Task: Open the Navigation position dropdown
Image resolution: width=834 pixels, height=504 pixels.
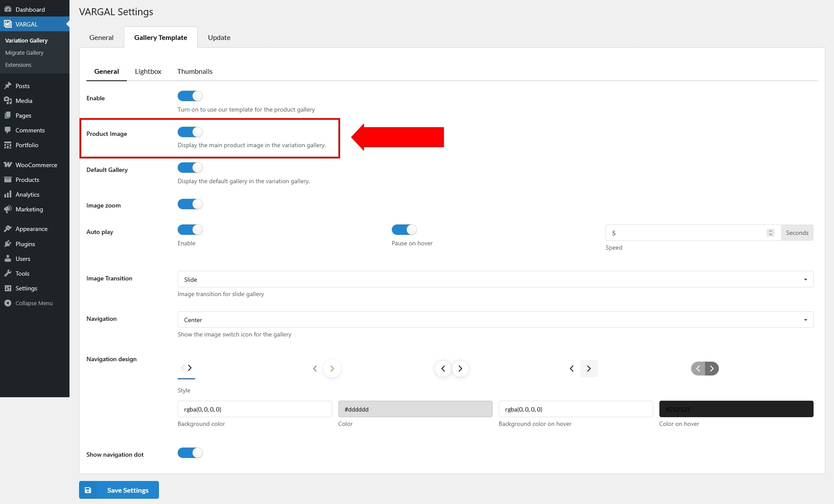Action: [x=495, y=320]
